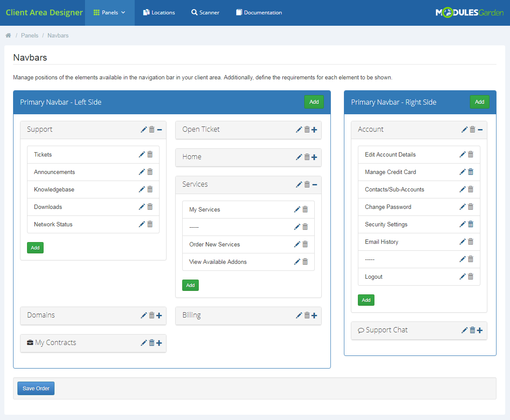
Task: Edit the Billing navbar element
Action: click(299, 315)
